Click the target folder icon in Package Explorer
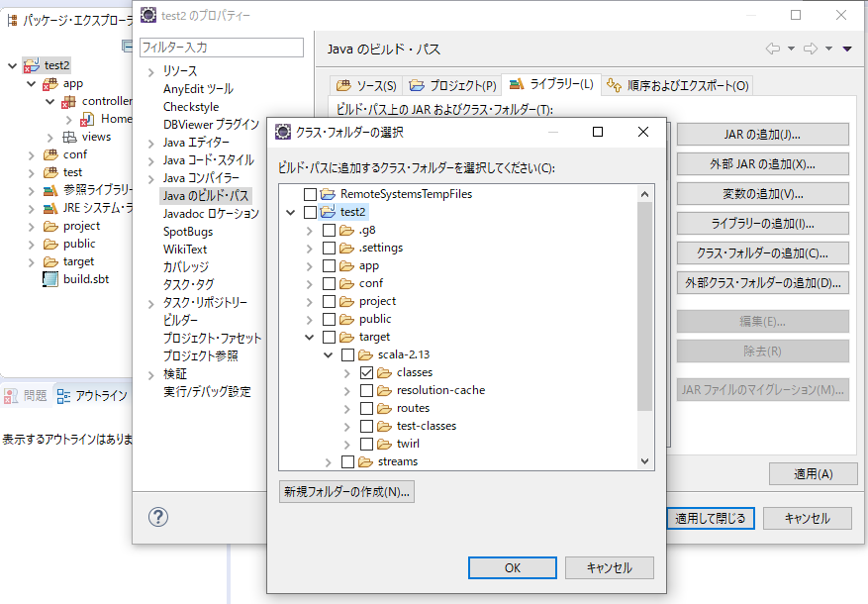The width and height of the screenshot is (868, 604). click(x=50, y=261)
